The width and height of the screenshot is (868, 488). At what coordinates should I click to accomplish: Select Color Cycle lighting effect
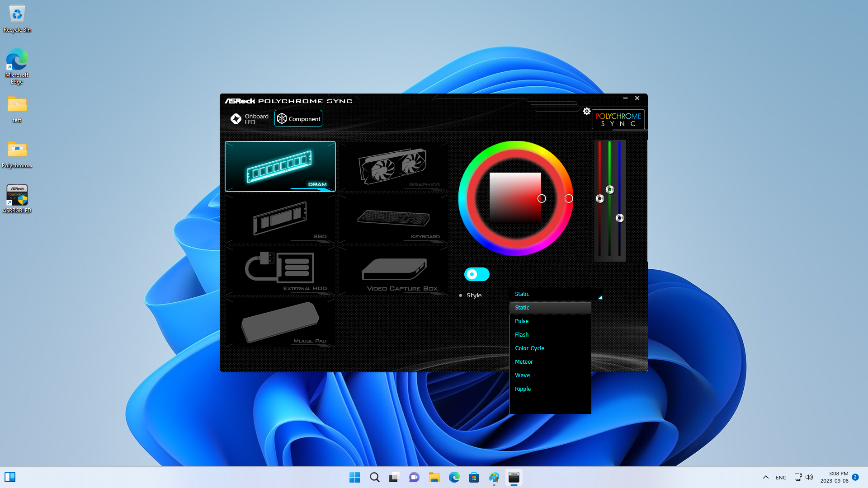click(x=529, y=347)
